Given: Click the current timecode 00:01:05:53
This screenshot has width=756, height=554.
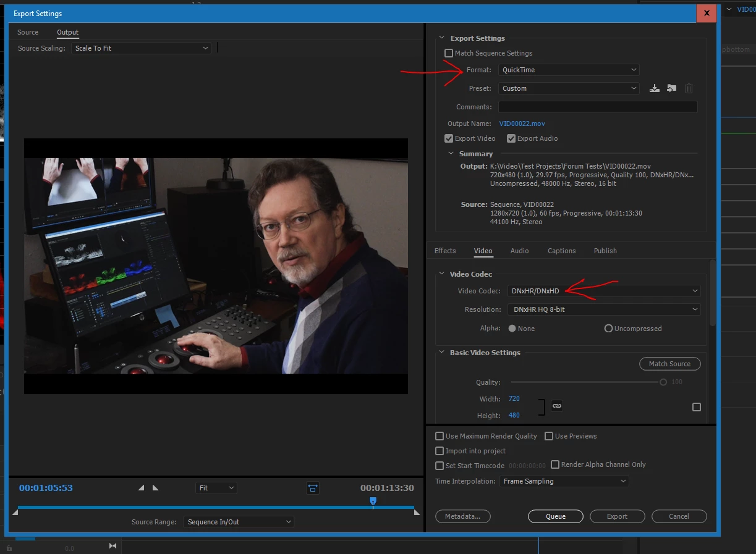Looking at the screenshot, I should click(46, 488).
